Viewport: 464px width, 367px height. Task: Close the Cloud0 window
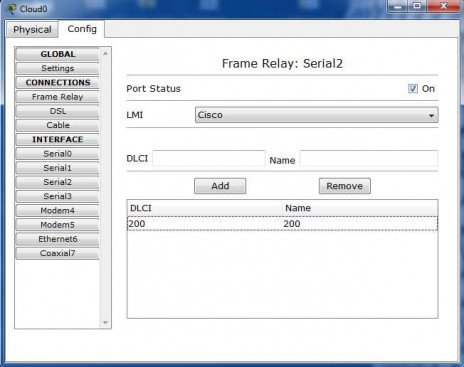click(443, 6)
